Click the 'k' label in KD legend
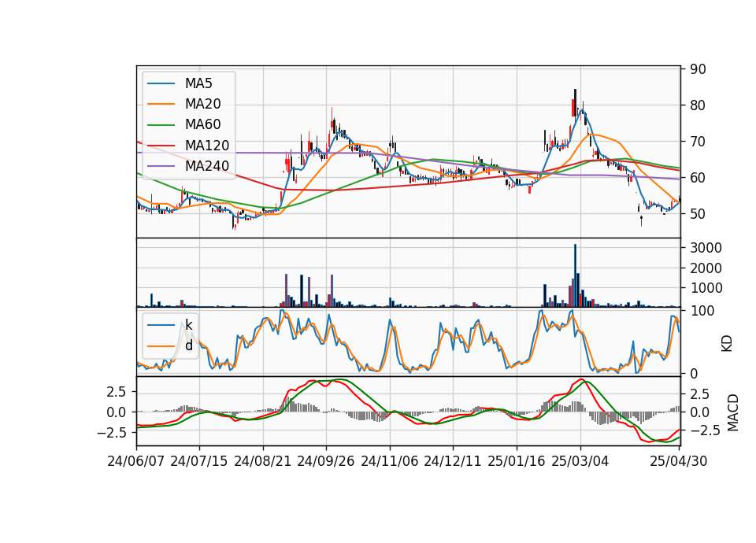 tap(188, 325)
